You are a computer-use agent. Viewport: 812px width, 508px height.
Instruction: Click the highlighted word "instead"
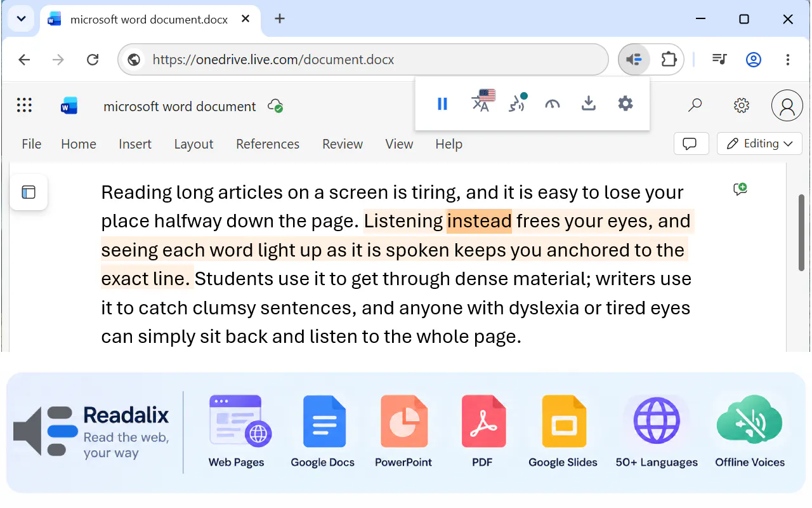(x=479, y=221)
